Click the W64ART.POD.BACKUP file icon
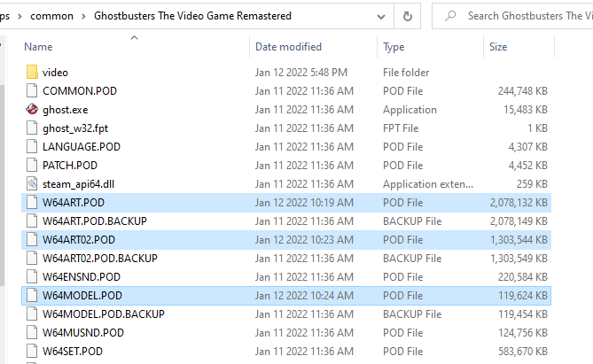Viewport: 593px width, 364px height. click(32, 221)
